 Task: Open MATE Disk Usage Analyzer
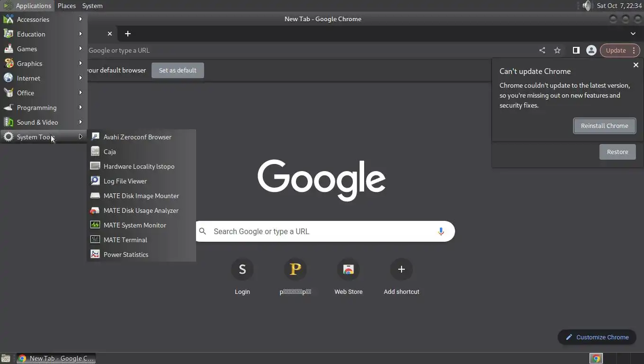click(141, 210)
